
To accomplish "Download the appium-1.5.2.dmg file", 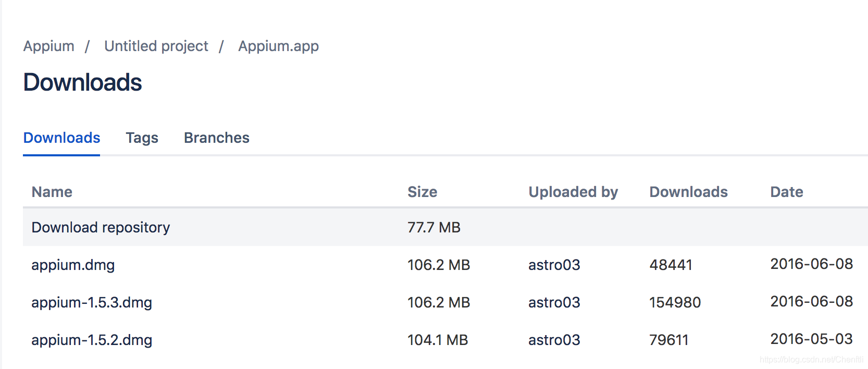I will click(92, 340).
